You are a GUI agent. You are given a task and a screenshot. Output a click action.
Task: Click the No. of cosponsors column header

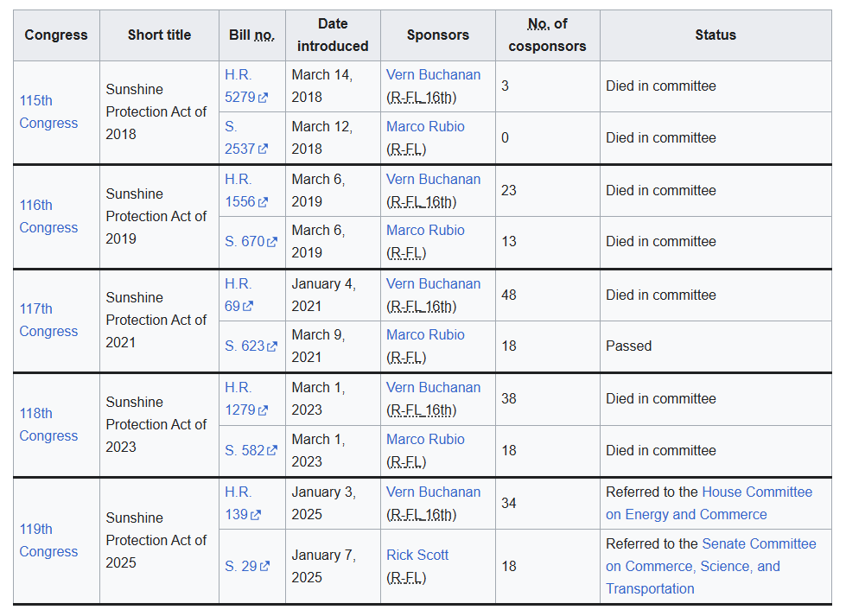(548, 35)
